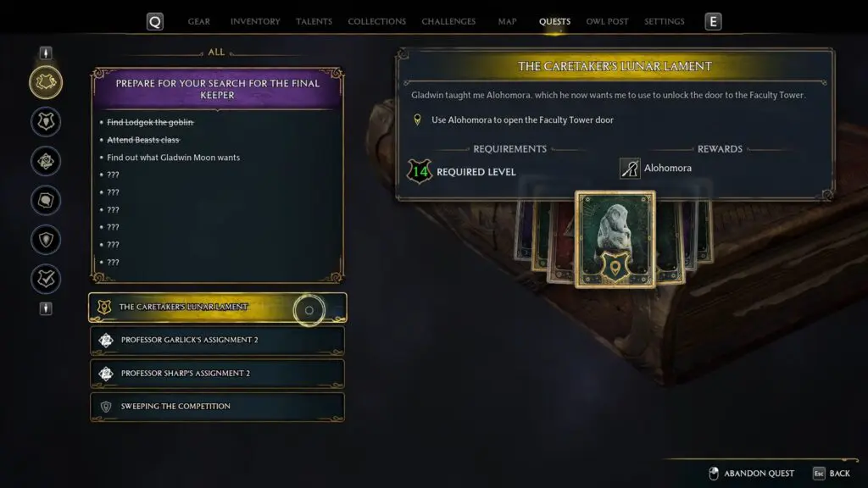Toggle tracking on The Caretaker's Lunar Lament

coord(309,310)
